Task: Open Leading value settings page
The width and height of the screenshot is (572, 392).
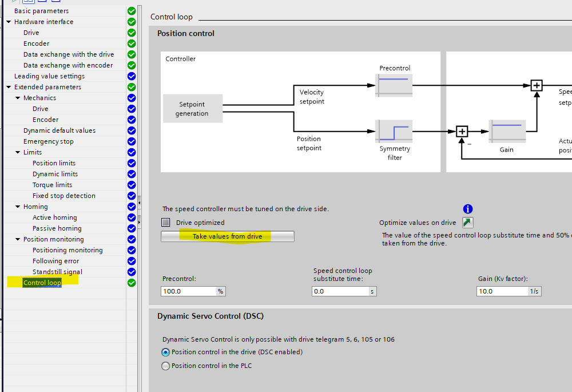Action: (49, 76)
